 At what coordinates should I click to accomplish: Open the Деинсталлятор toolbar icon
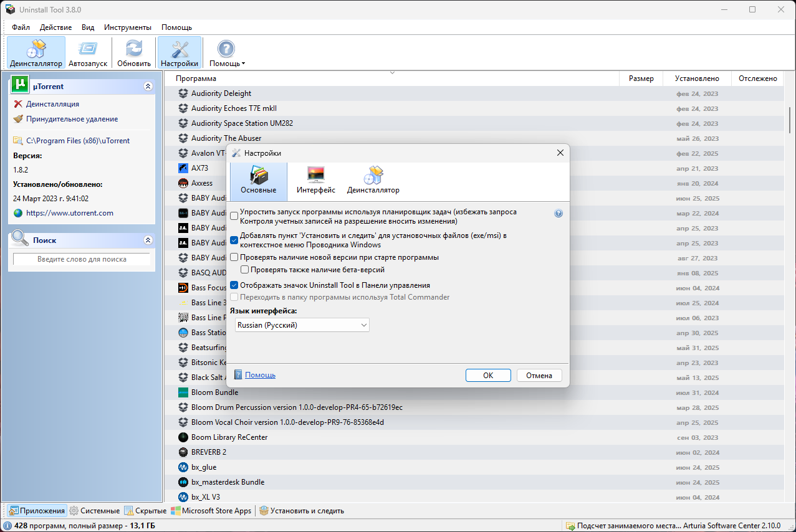36,52
